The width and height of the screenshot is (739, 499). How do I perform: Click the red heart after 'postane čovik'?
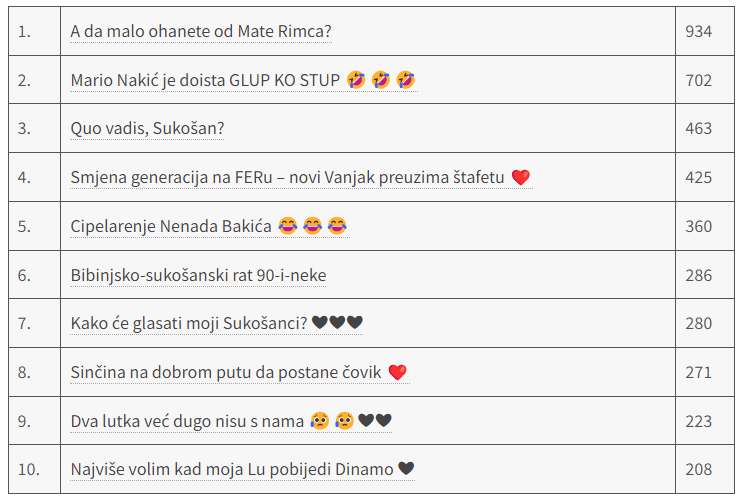tap(397, 373)
